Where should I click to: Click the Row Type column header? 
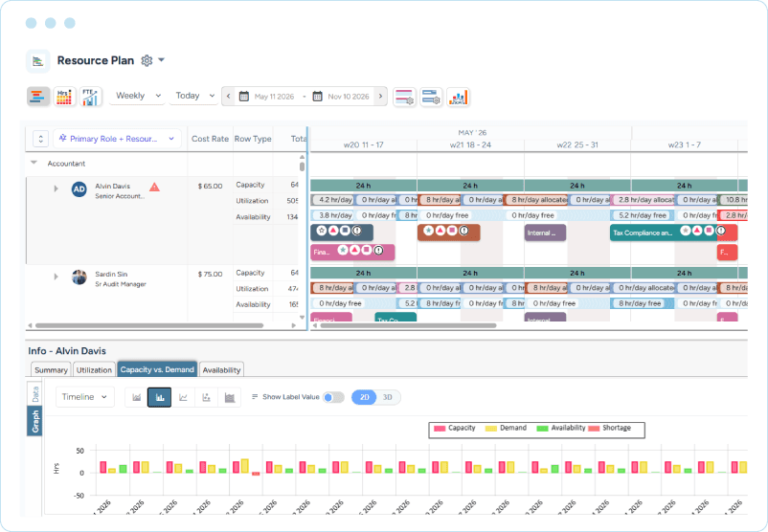(x=253, y=139)
